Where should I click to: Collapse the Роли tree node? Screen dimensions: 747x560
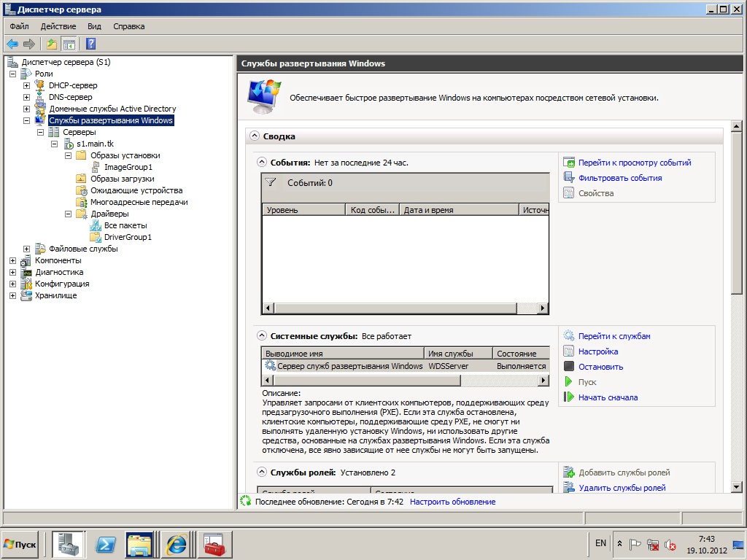click(x=13, y=74)
